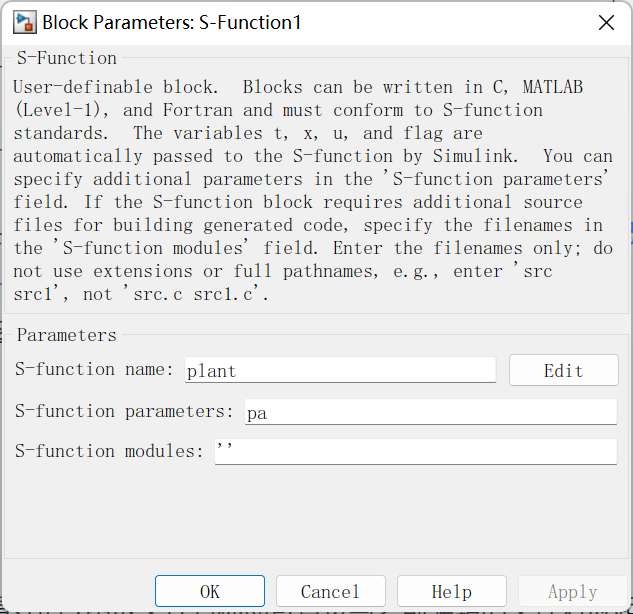Image resolution: width=633 pixels, height=614 pixels.
Task: Select the S-function modules input field
Action: point(415,452)
